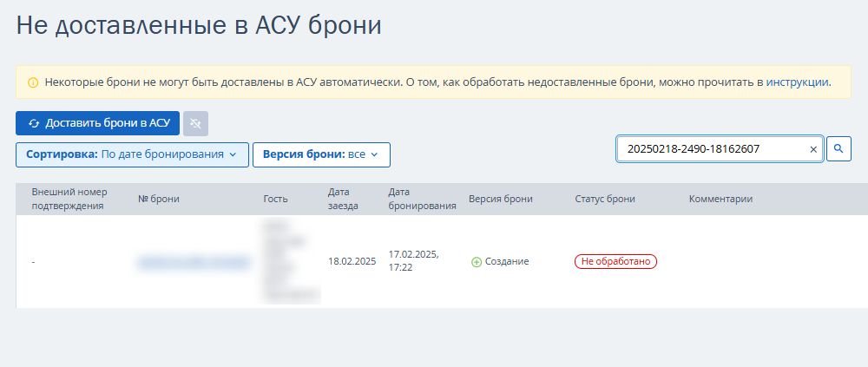Click the 17.02.2025, 17:22 booking date cell
Image resolution: width=868 pixels, height=367 pixels.
[413, 261]
